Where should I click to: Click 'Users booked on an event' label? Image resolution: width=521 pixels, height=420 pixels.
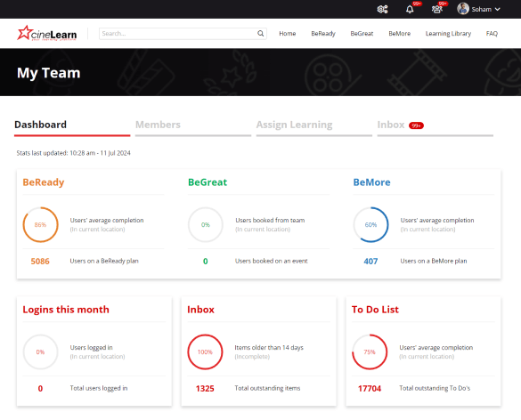click(271, 261)
